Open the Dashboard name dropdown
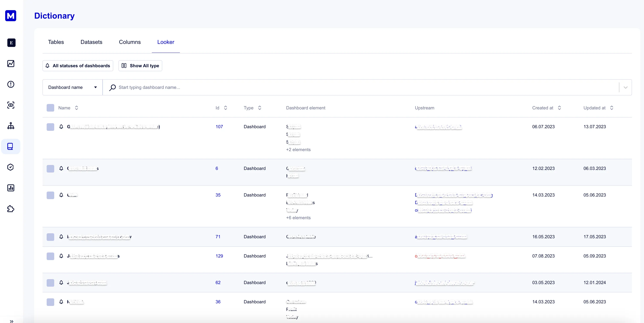The image size is (644, 323). click(72, 87)
